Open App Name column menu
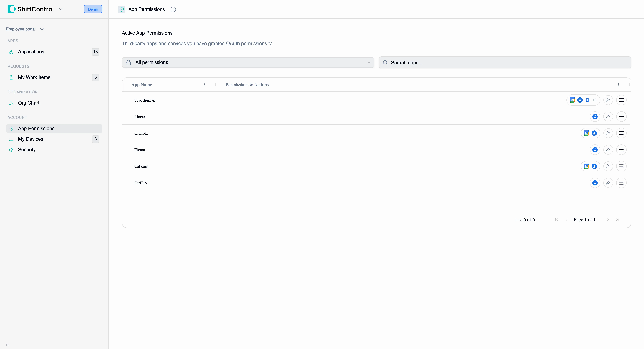This screenshot has width=644, height=349. [205, 85]
